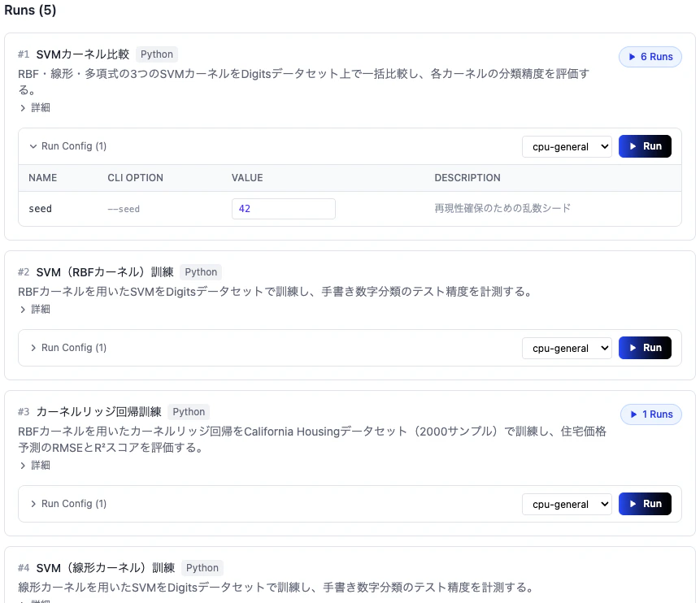Screen dimensions: 700x603
Task: Open cpu-general dropdown for カーネルリッジ回帰訓練
Action: click(567, 505)
